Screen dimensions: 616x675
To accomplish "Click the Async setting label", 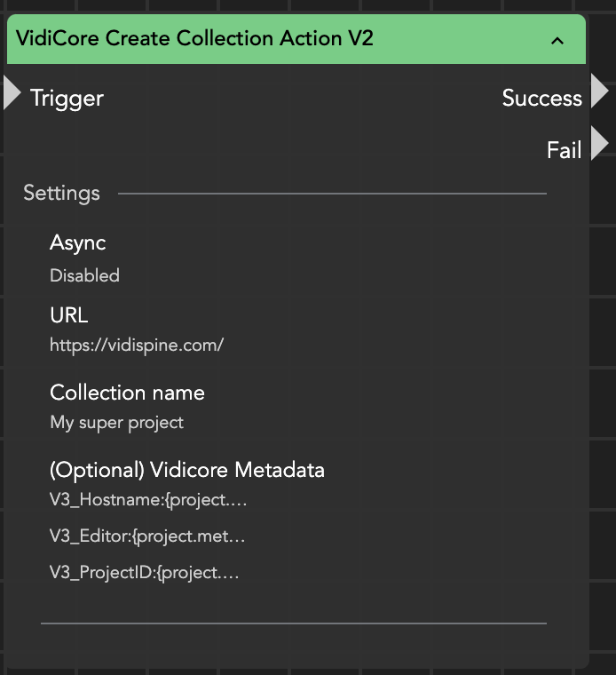I will (x=78, y=243).
